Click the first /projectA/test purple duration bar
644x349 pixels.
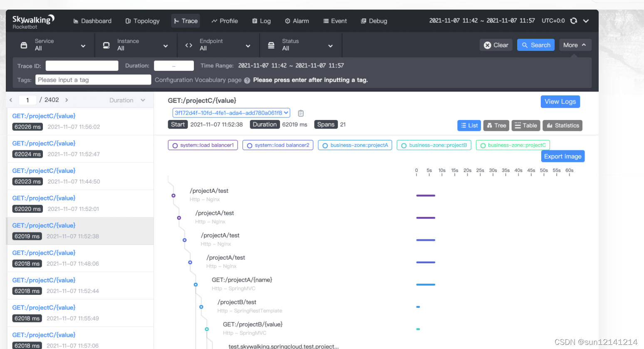(426, 196)
